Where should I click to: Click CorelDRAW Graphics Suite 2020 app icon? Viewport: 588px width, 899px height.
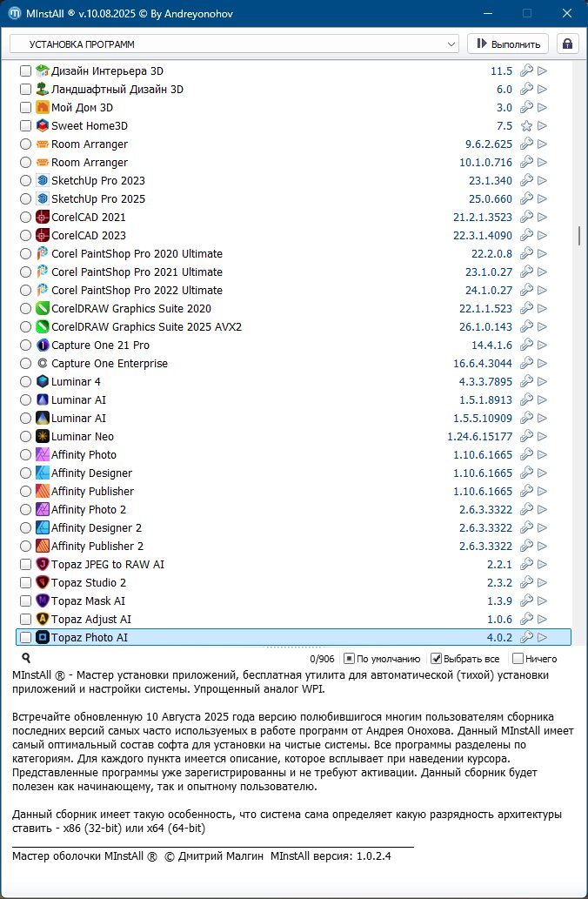click(x=43, y=309)
